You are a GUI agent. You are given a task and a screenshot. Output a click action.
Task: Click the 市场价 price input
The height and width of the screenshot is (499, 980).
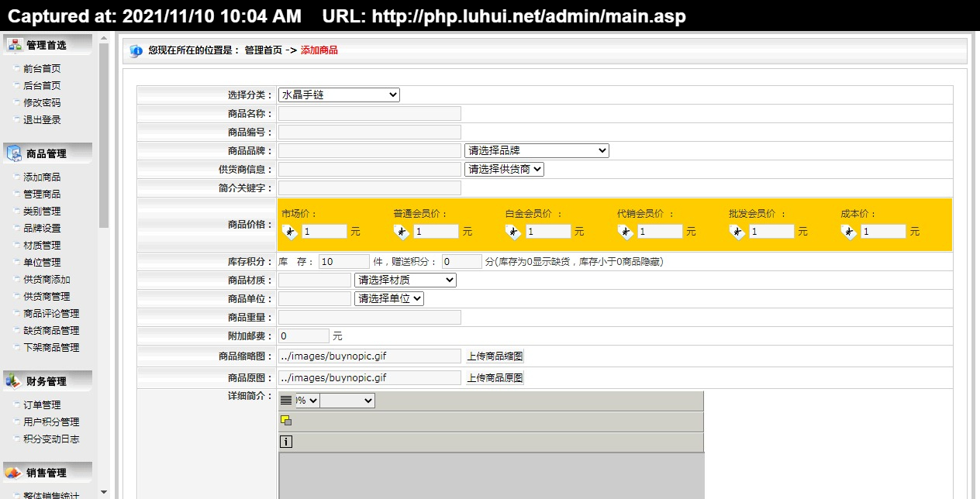pos(323,231)
